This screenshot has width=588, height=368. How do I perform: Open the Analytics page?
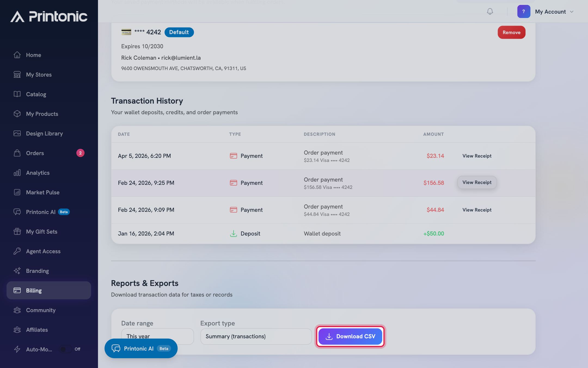click(49, 173)
